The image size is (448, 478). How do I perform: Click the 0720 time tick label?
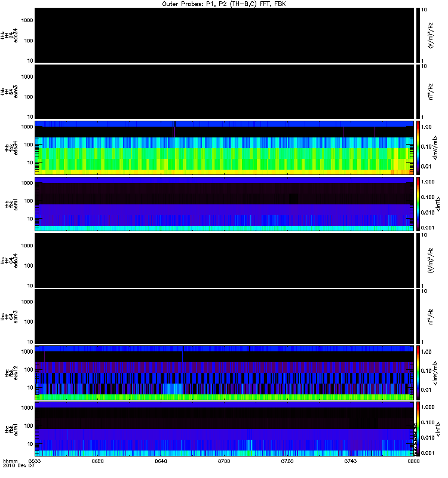pyautogui.click(x=287, y=461)
